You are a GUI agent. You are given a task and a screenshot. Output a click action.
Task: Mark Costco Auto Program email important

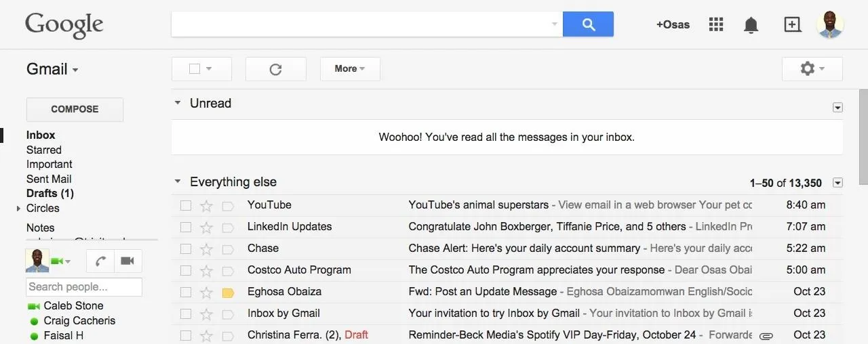pyautogui.click(x=228, y=270)
